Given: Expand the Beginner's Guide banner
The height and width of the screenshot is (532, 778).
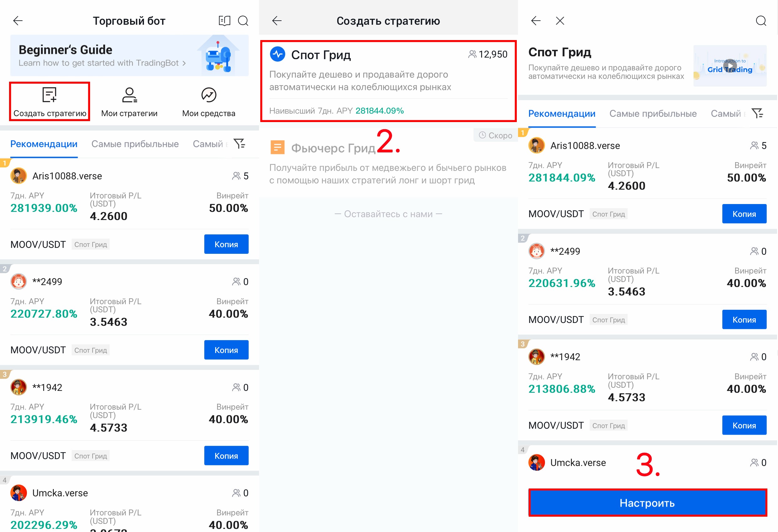Looking at the screenshot, I should (x=129, y=56).
